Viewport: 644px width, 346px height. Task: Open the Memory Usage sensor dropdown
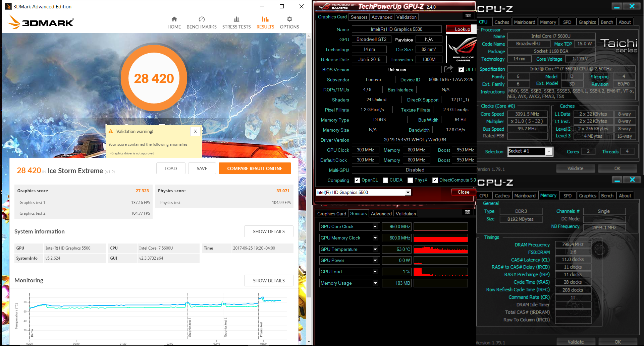pyautogui.click(x=375, y=283)
